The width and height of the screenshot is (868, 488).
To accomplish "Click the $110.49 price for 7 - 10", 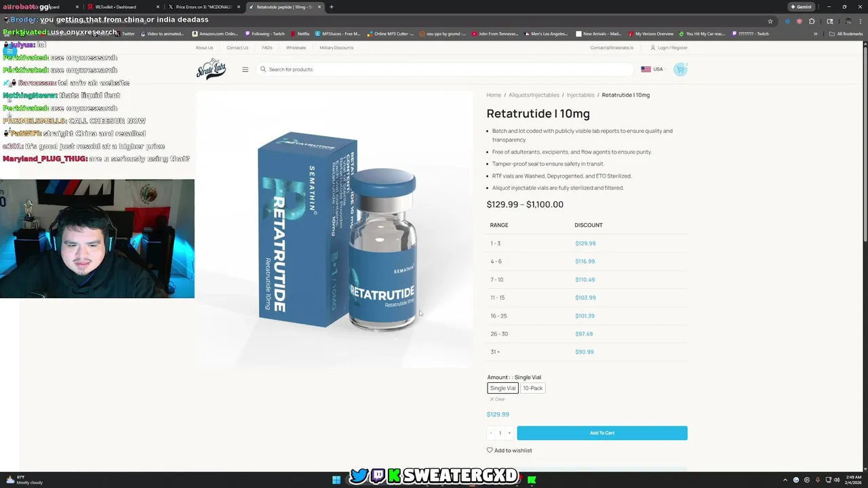I will [585, 279].
